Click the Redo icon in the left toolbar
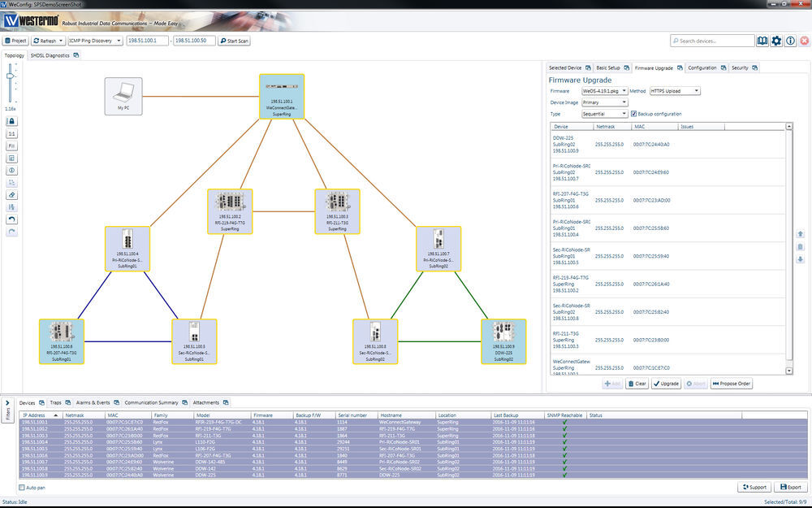This screenshot has height=508, width=812. [10, 228]
